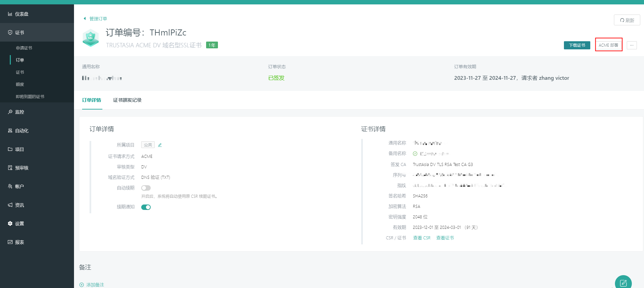Switch to the 订单详情 tab
Image resolution: width=644 pixels, height=288 pixels.
(92, 100)
